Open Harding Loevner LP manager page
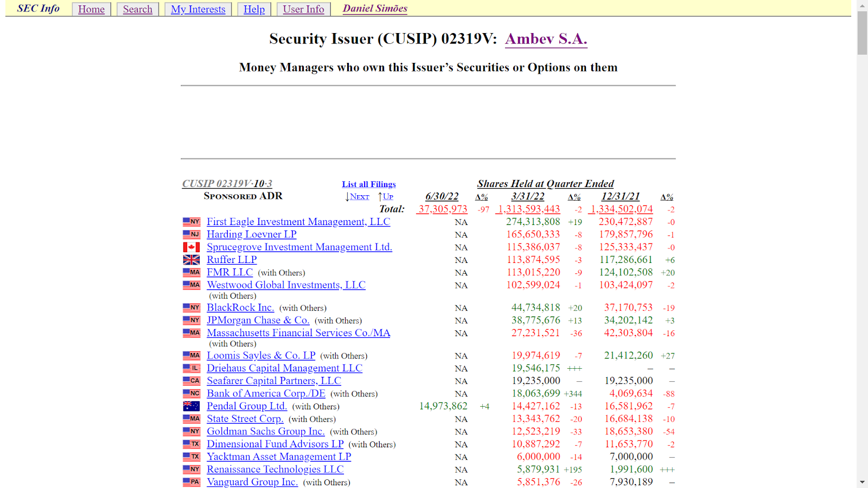Screen dimensions: 868x488 click(x=252, y=234)
